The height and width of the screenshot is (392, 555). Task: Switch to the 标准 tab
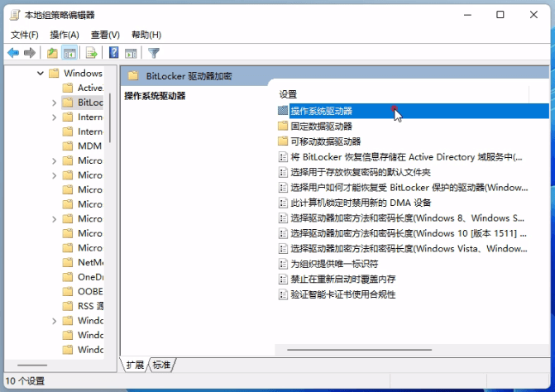[x=161, y=365]
